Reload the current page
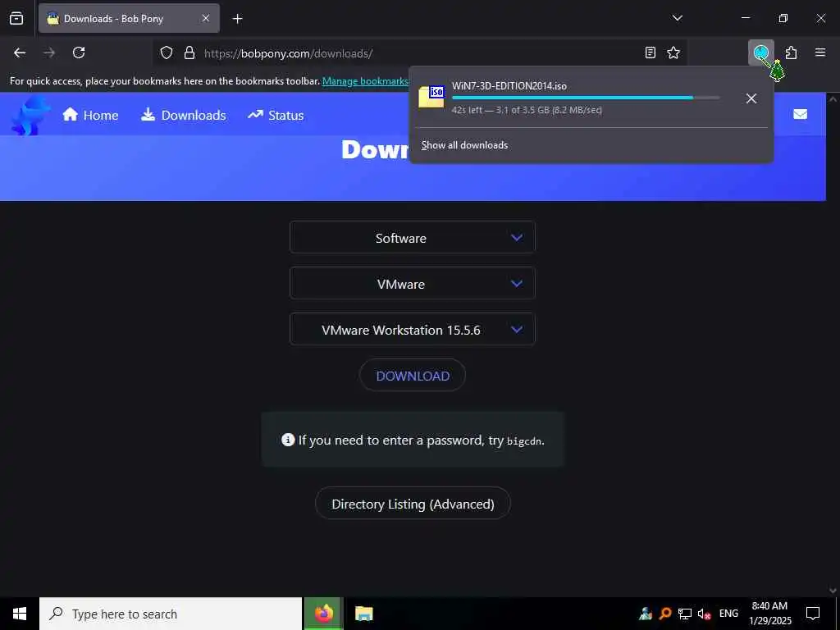The height and width of the screenshot is (630, 840). click(79, 52)
